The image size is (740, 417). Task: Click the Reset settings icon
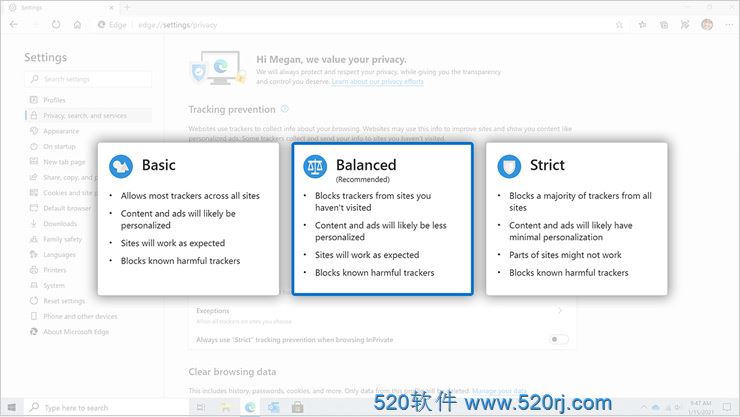coord(34,300)
